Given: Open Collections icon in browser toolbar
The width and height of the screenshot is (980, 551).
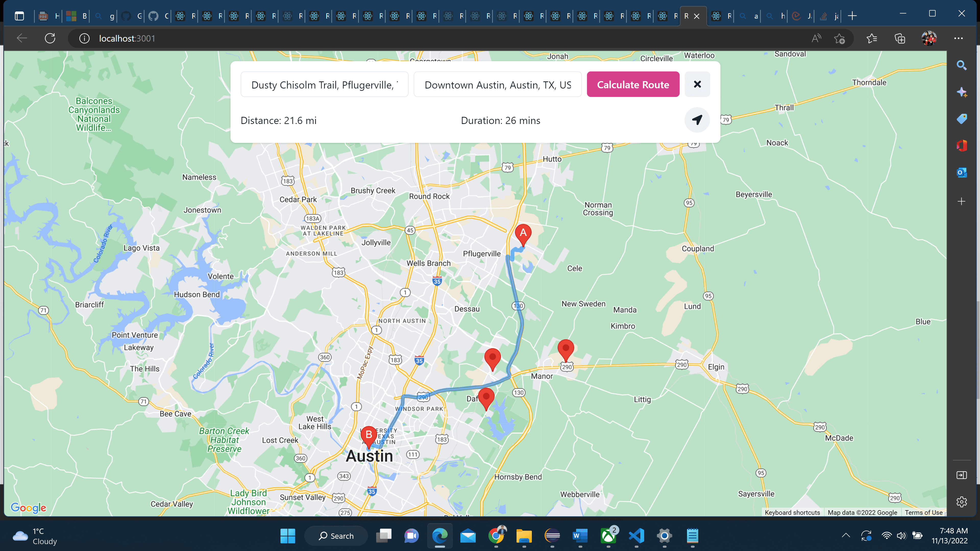Looking at the screenshot, I should (900, 39).
